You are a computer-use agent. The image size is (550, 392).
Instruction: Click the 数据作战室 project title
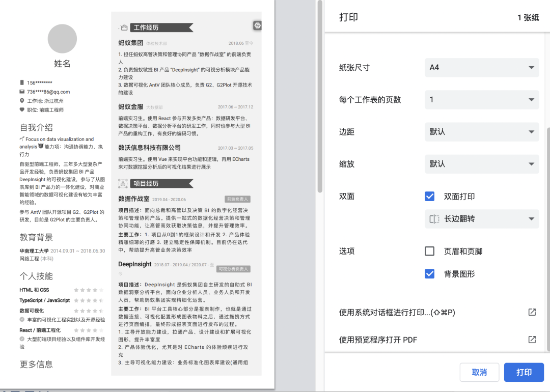133,199
